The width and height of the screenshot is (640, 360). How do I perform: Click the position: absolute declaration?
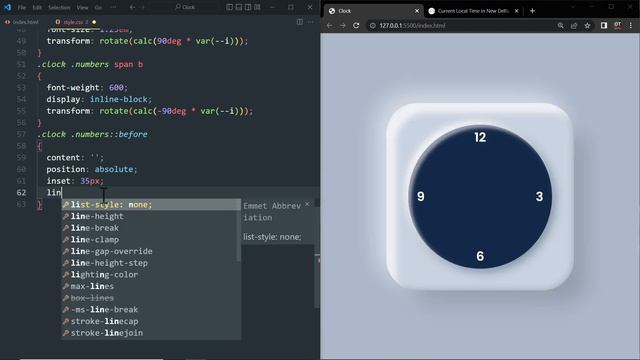[x=92, y=169]
